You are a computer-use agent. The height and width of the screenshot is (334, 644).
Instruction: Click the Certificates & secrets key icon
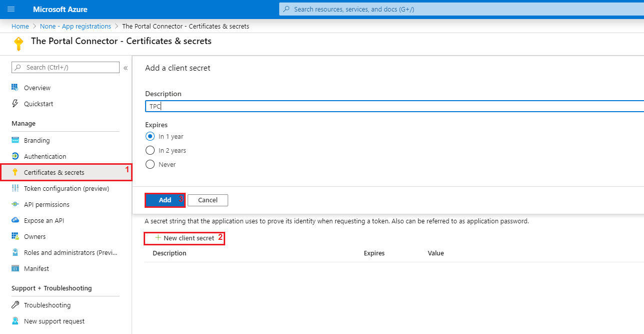pyautogui.click(x=15, y=172)
